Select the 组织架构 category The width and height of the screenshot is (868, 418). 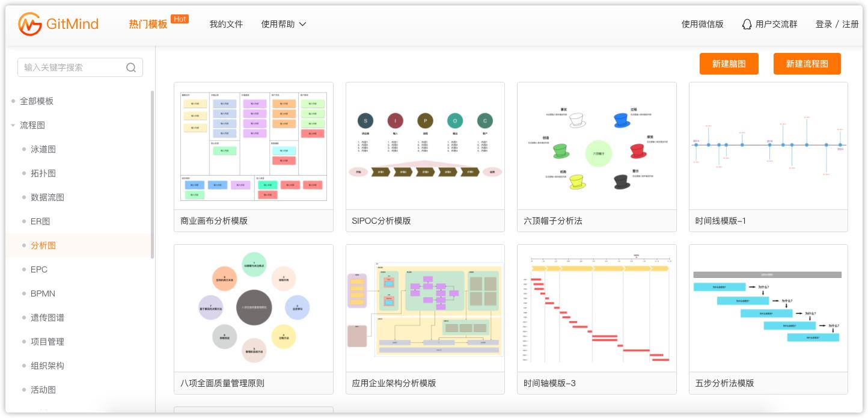(x=47, y=366)
